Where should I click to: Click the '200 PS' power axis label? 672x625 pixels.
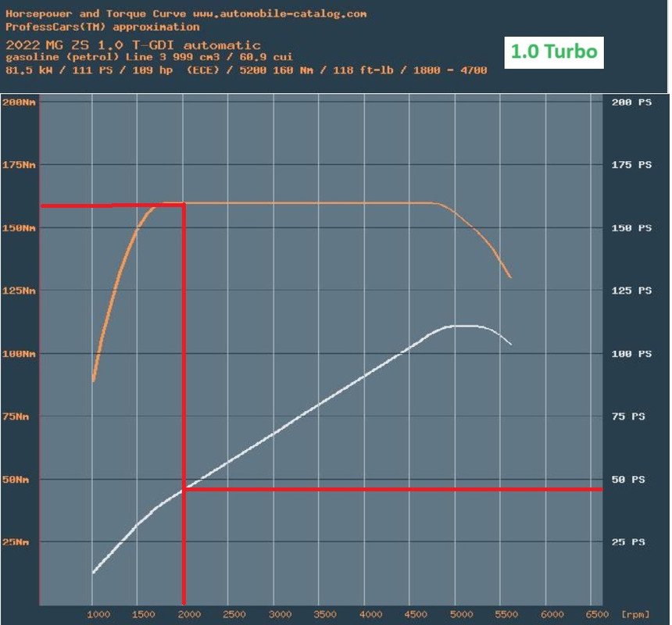tap(631, 102)
